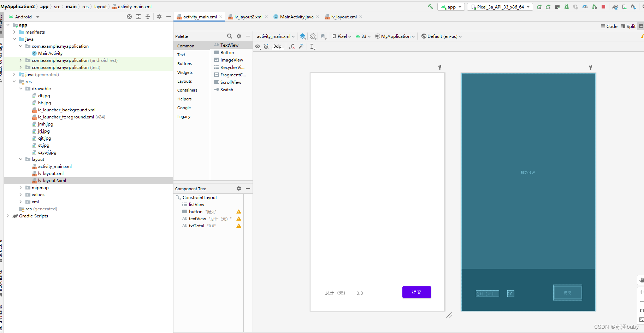
Task: Sync project with Gradle files
Action: 615,7
